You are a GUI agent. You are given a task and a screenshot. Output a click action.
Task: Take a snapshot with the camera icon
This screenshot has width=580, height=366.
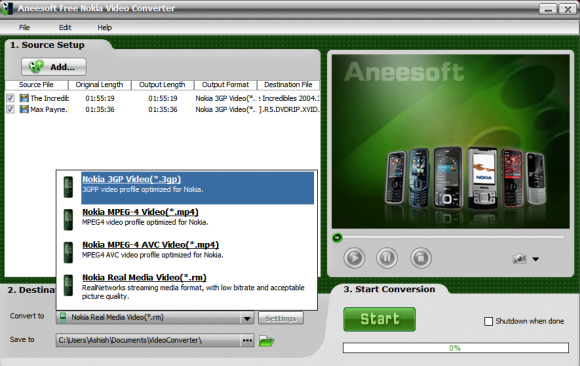tap(519, 259)
